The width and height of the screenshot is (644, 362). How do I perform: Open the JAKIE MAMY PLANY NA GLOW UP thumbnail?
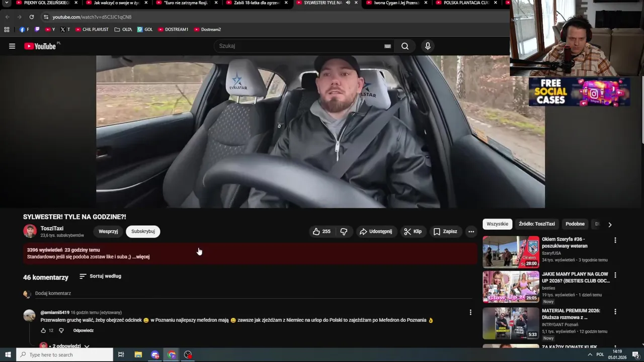[x=511, y=287]
